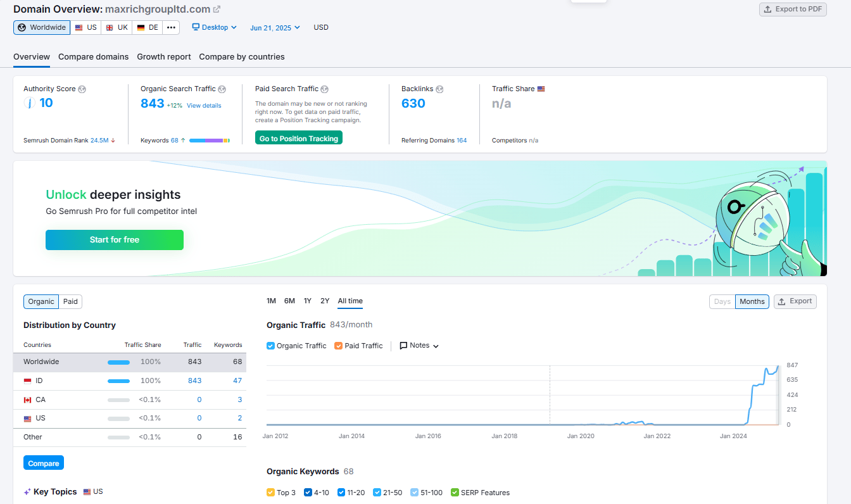Set chart range to 1Y

(x=307, y=301)
